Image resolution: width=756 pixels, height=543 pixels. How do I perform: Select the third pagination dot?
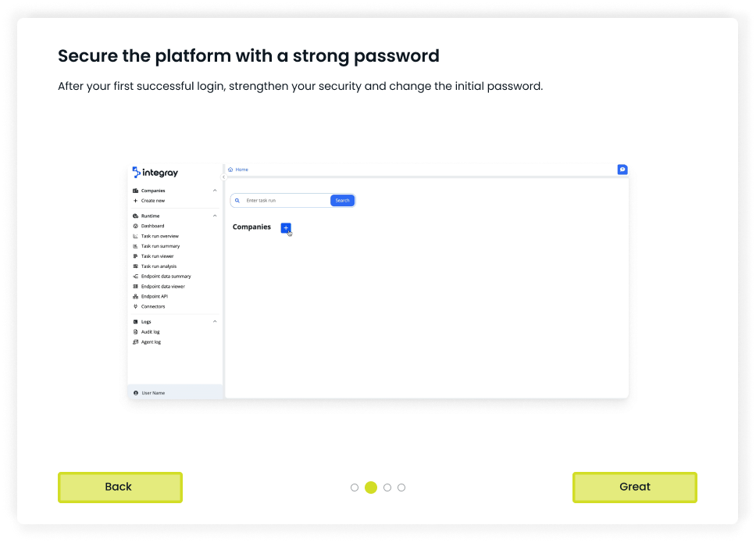[387, 488]
